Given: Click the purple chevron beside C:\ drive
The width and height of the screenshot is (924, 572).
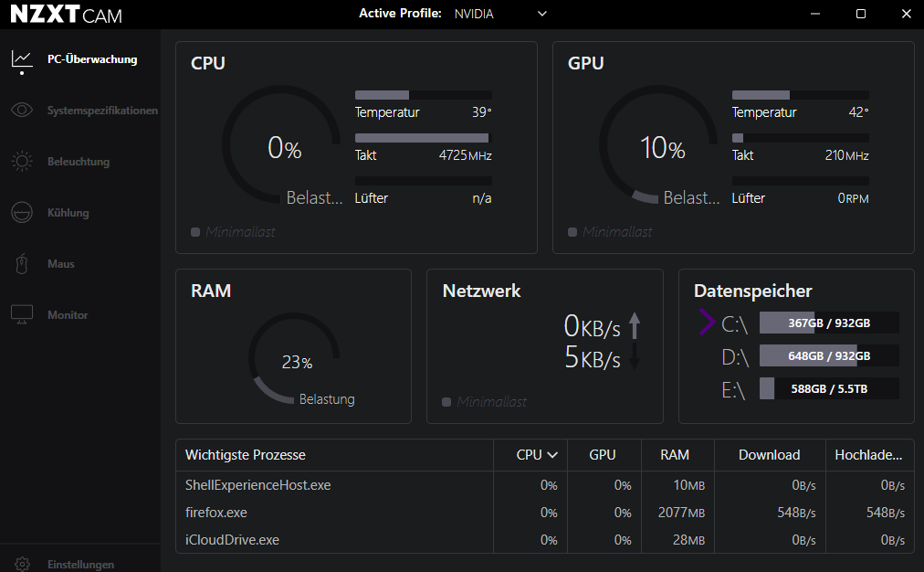Looking at the screenshot, I should tap(706, 323).
